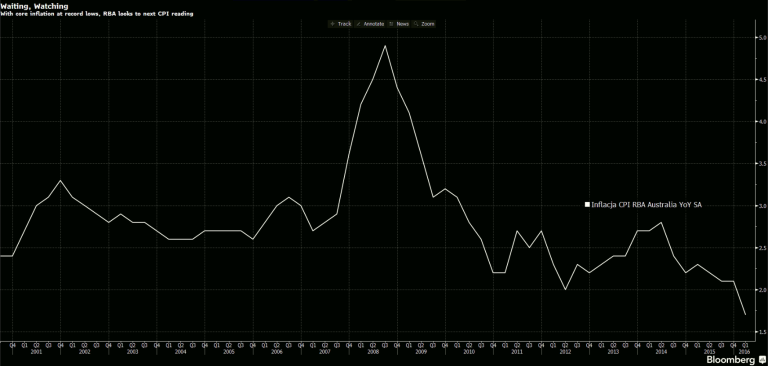Screen dimensions: 768x366
Task: Click the subtitle about core inflation record lows
Action: tap(97, 14)
